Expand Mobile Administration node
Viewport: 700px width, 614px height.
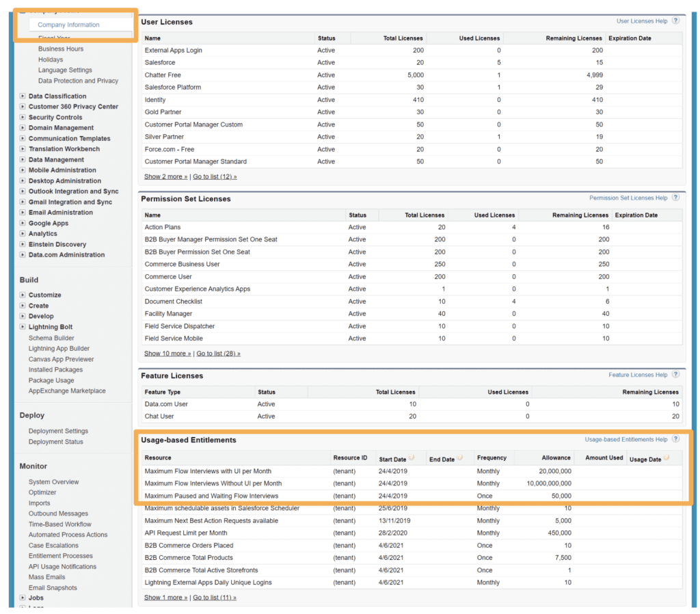point(23,170)
